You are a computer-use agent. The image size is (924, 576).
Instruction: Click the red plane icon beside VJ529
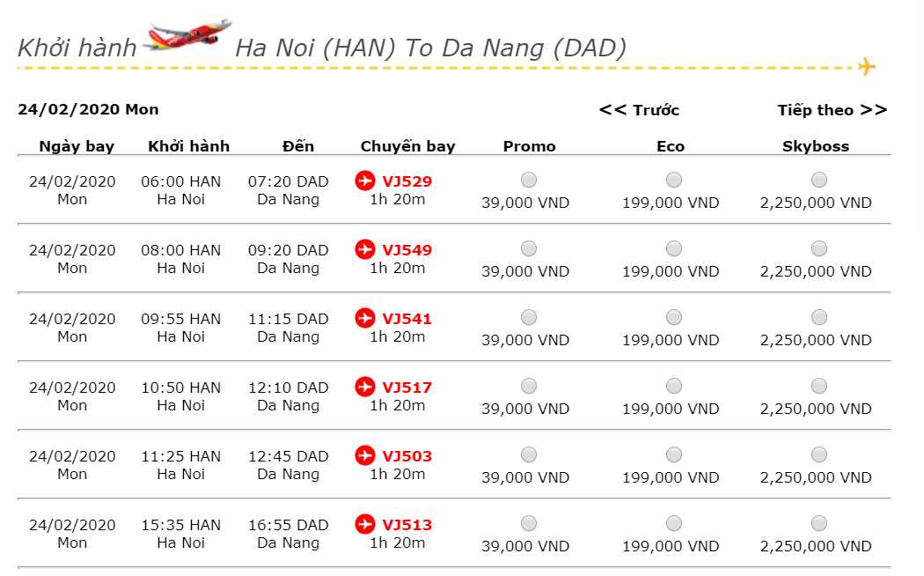(365, 181)
